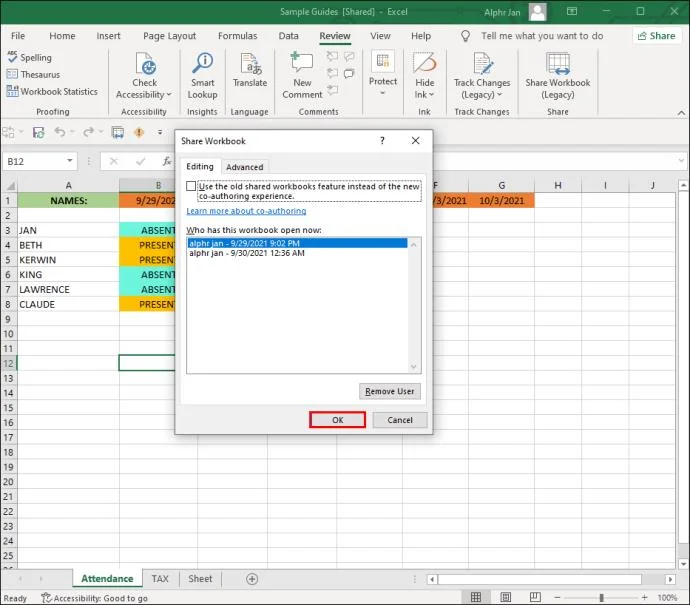This screenshot has width=690, height=605.
Task: Open the Thesaurus
Action: 33,74
